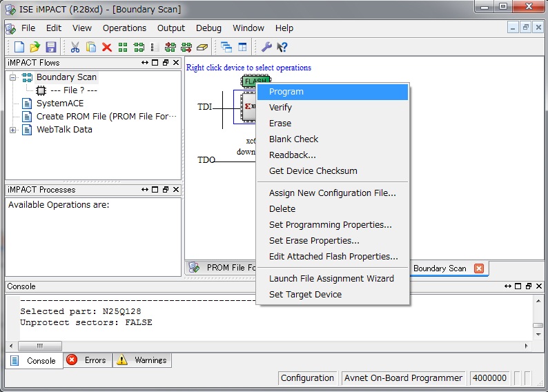Open the Edit menu
The width and height of the screenshot is (548, 392).
(x=53, y=28)
